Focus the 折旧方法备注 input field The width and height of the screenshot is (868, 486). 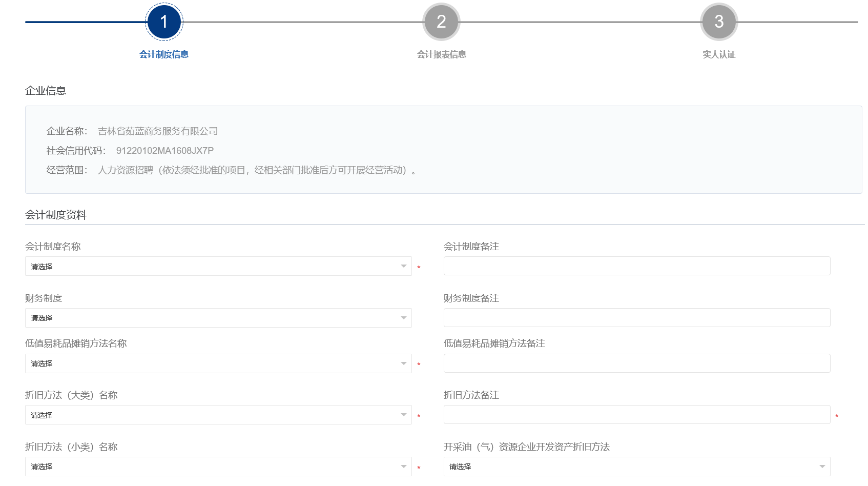point(637,415)
